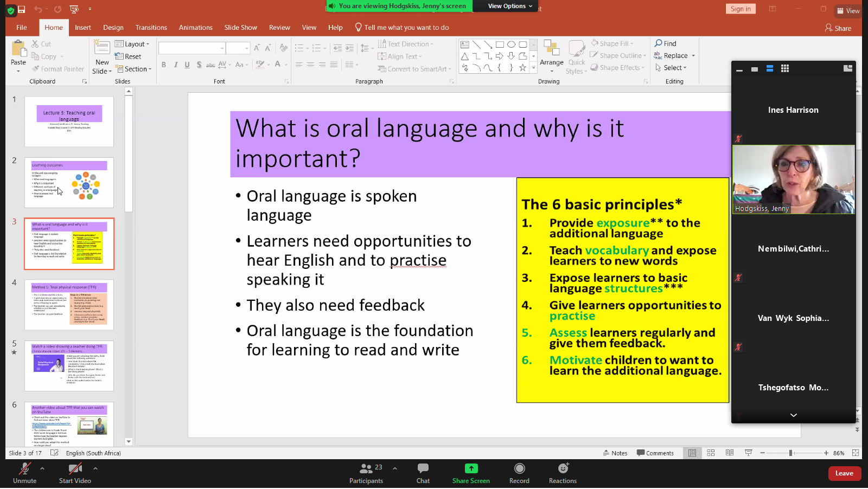Open the Line Spacing dropdown

click(367, 48)
